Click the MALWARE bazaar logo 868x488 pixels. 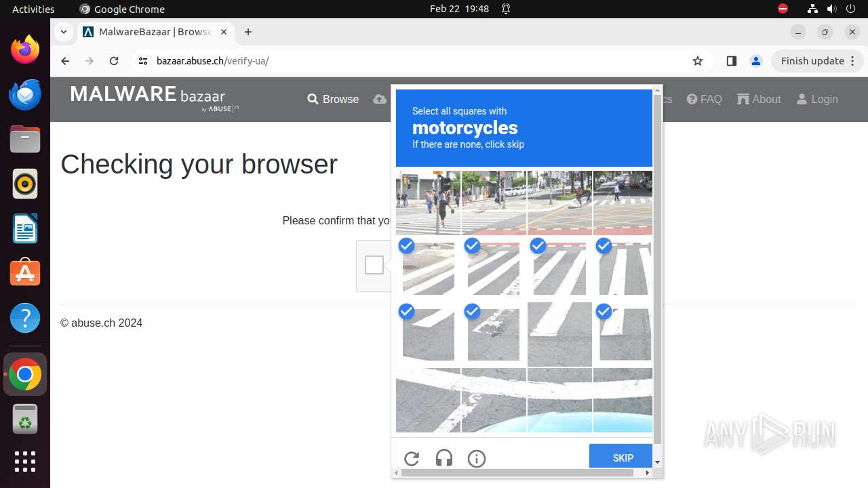(155, 98)
